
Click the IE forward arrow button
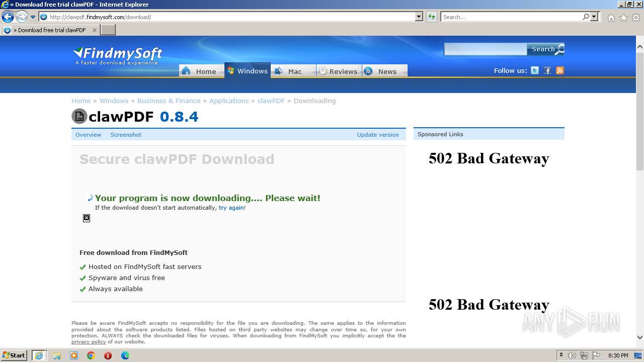click(22, 17)
